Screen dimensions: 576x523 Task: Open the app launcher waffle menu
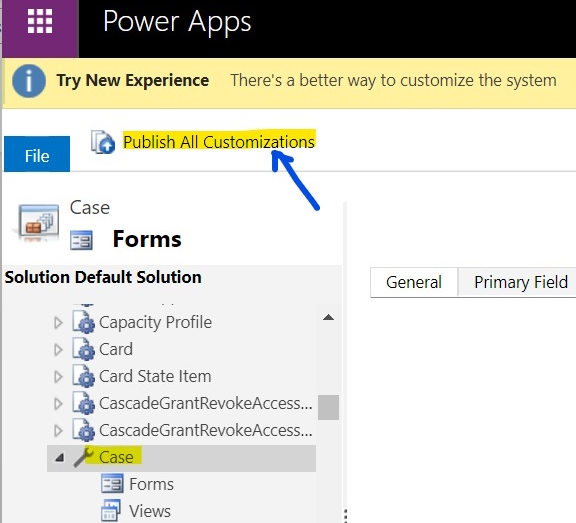[40, 21]
